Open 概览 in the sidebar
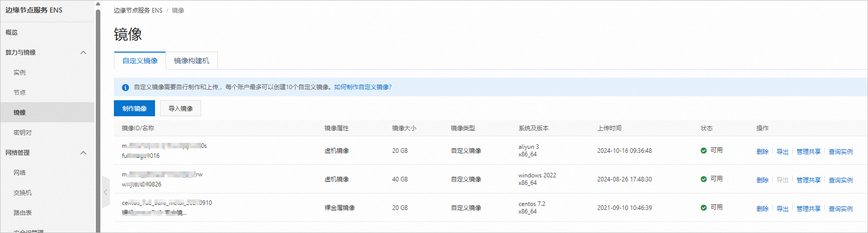 (x=12, y=32)
